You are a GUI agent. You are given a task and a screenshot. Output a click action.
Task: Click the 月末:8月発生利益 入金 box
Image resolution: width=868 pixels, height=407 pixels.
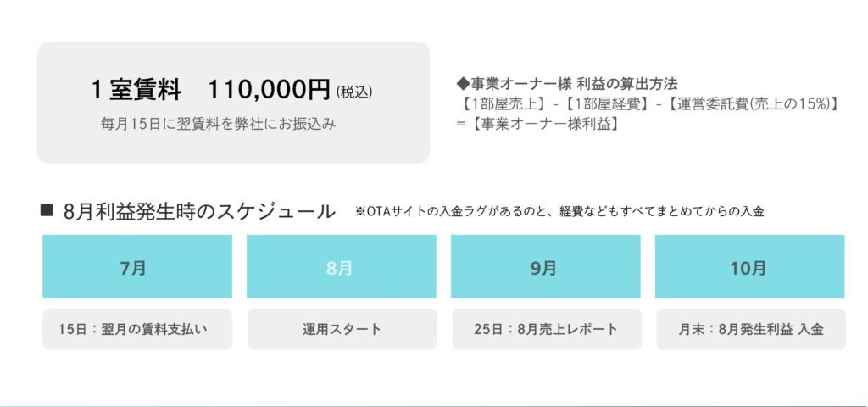[750, 329]
